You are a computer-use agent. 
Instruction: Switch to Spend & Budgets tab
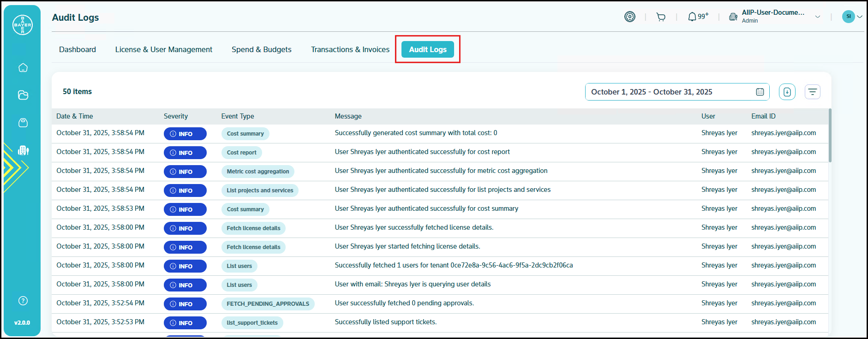(x=261, y=49)
